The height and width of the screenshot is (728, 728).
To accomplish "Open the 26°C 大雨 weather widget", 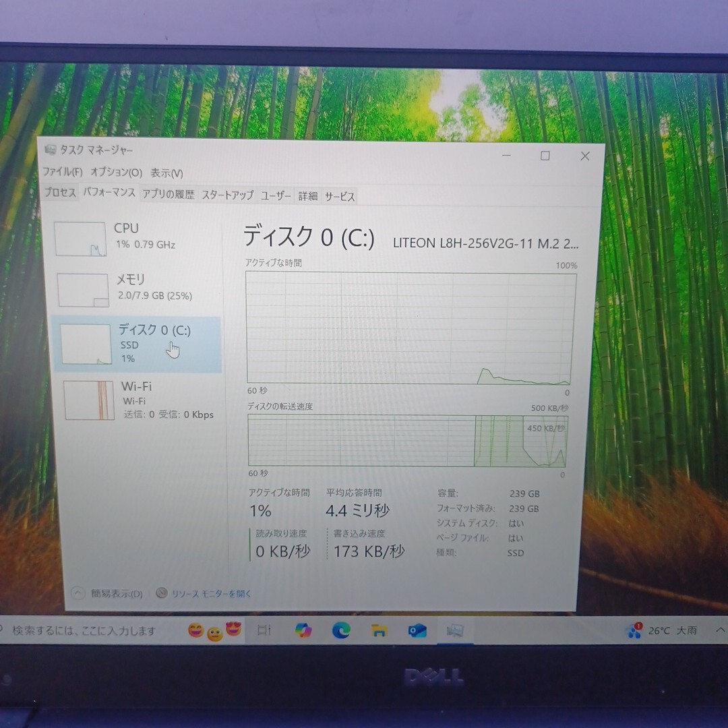I will [x=662, y=630].
